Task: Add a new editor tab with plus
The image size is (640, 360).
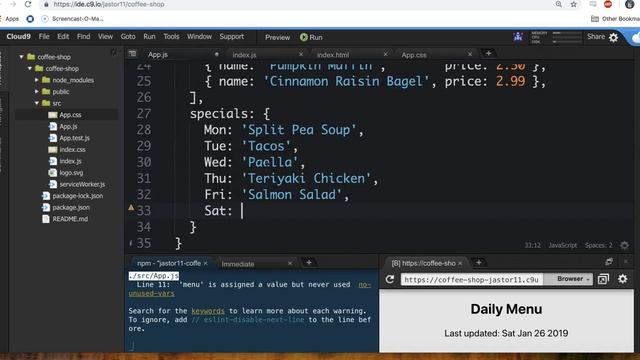Action: pyautogui.click(x=488, y=53)
